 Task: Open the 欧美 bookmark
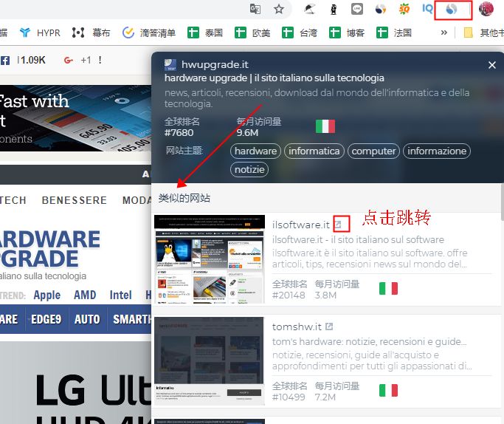tap(252, 33)
